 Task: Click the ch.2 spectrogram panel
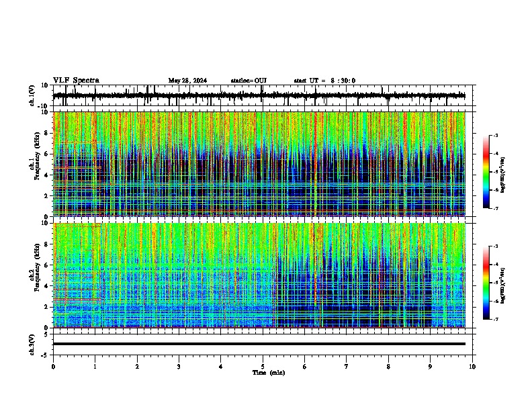pyautogui.click(x=259, y=275)
